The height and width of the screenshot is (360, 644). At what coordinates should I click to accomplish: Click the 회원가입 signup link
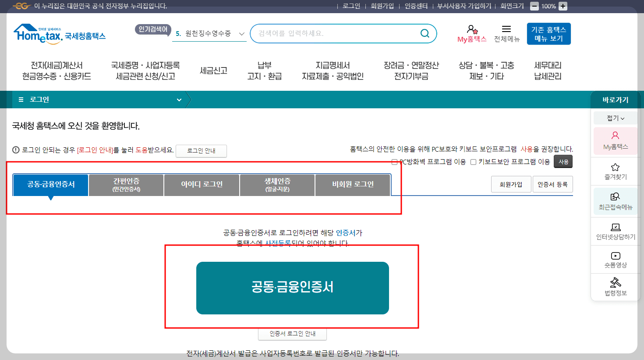pyautogui.click(x=382, y=6)
